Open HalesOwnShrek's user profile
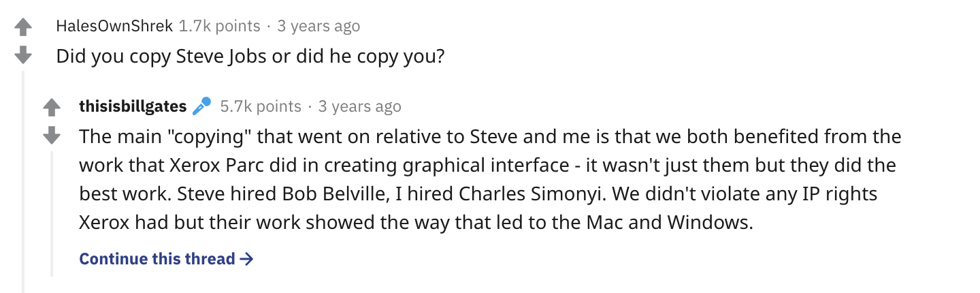The width and height of the screenshot is (980, 293). tap(114, 26)
